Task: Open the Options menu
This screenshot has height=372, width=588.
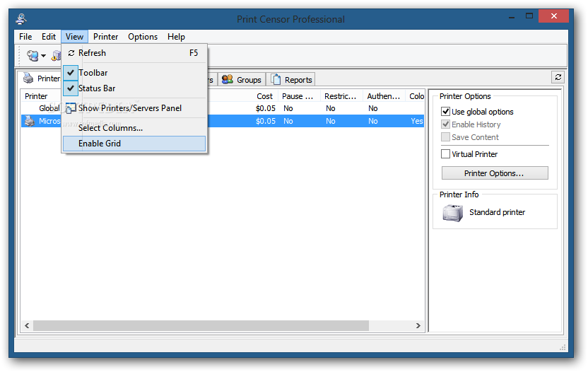Action: click(143, 37)
